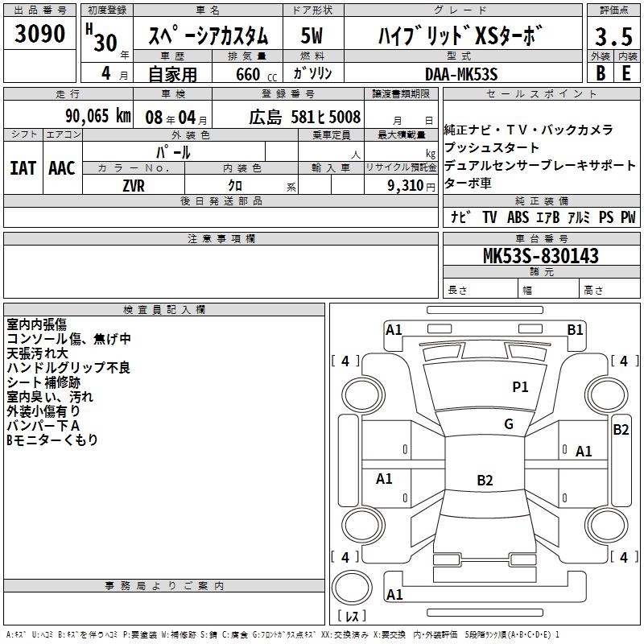Image resolution: width=644 pixels, height=644 pixels.
Task: Select the B1 mark at front bumper corner
Action: [575, 330]
